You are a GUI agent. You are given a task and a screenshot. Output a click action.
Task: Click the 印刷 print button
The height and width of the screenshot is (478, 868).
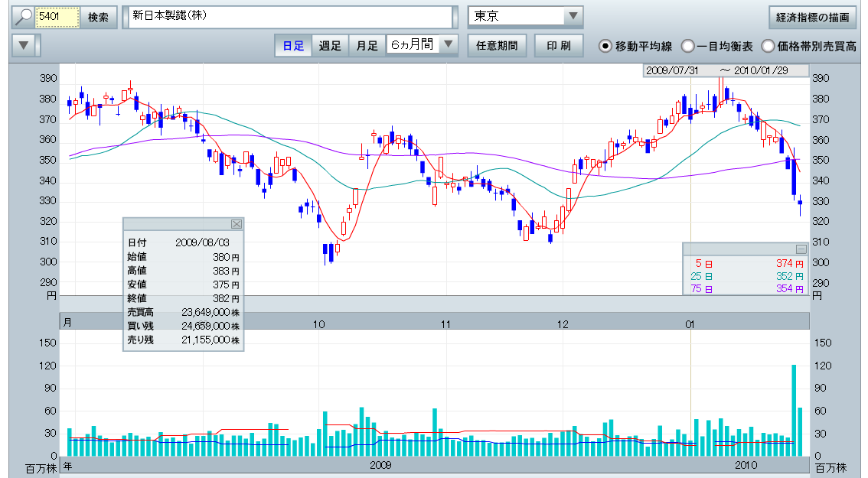click(x=559, y=46)
